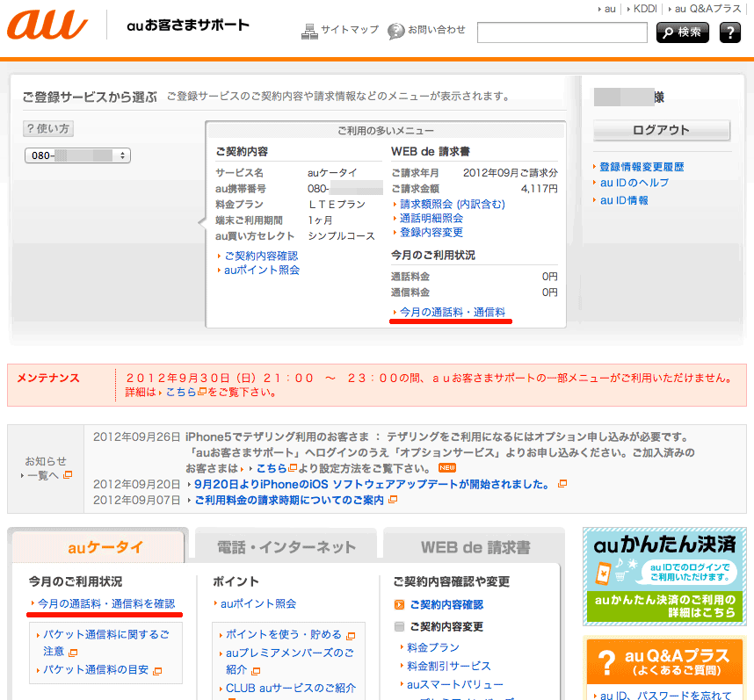This screenshot has width=754, height=700.
Task: Click the LTEプラン plan value
Action: coord(337,205)
